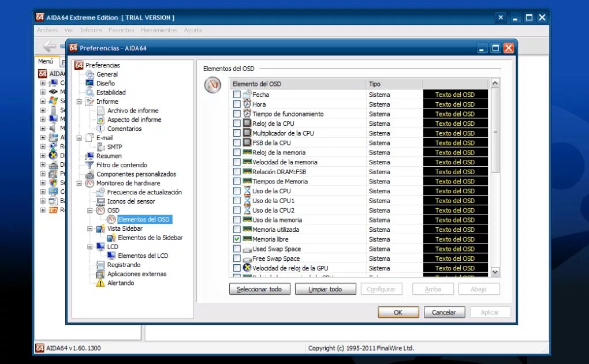The width and height of the screenshot is (589, 364).
Task: Click Texto del OSD swatch for Uso de la CPU
Action: 455,191
